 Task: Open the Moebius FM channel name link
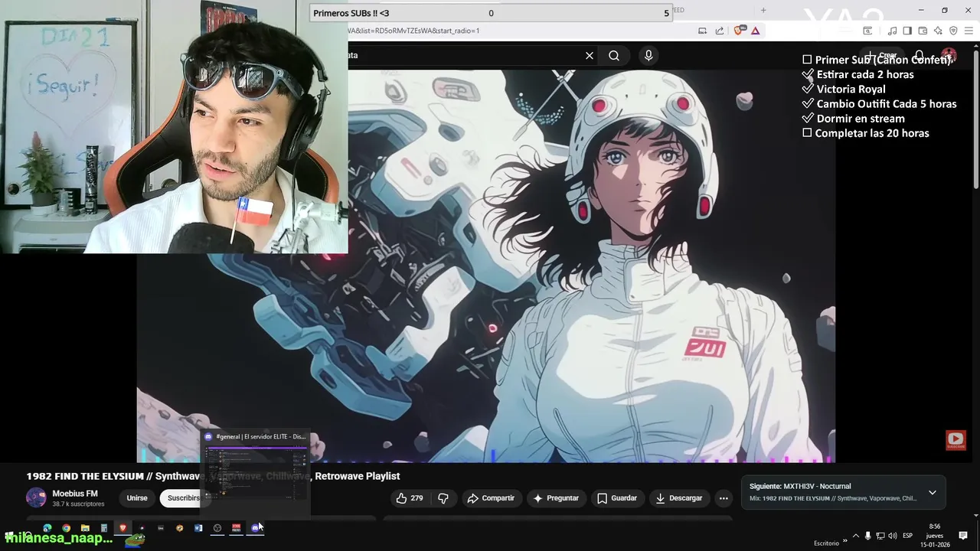(75, 494)
